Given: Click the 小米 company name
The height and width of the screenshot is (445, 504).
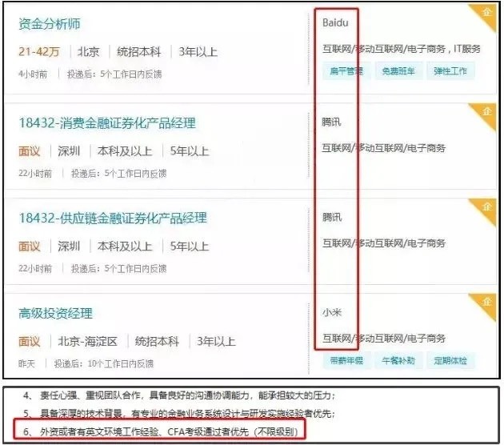Looking at the screenshot, I should pyautogui.click(x=332, y=312).
